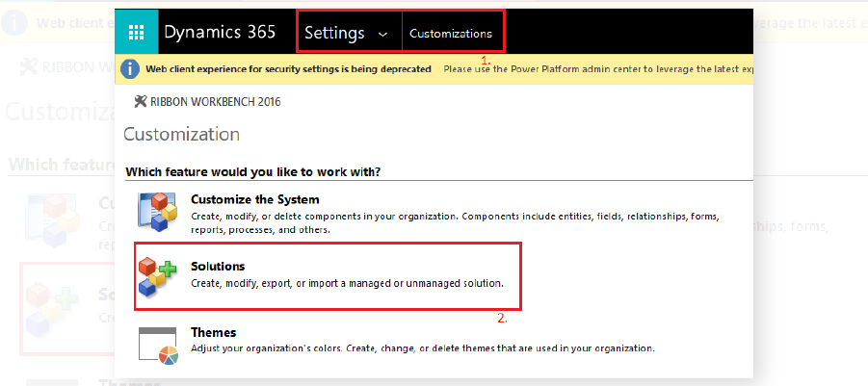Open the Solutions link
This screenshot has width=868, height=386.
click(218, 266)
